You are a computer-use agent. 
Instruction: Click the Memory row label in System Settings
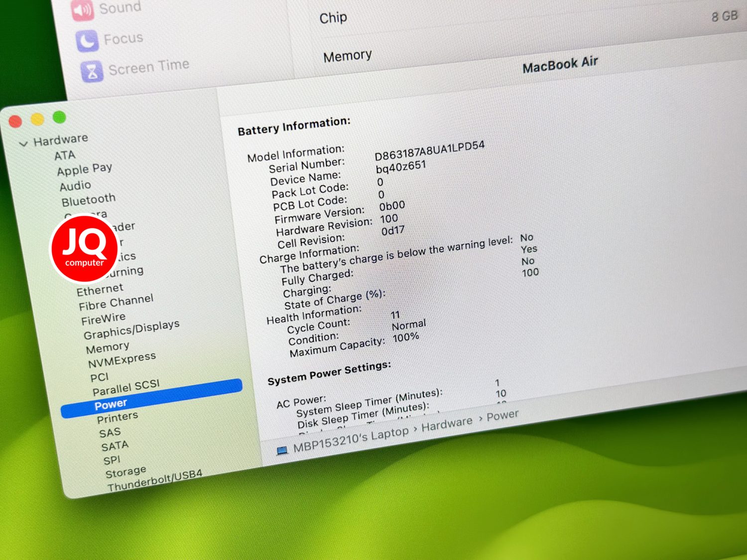point(347,56)
